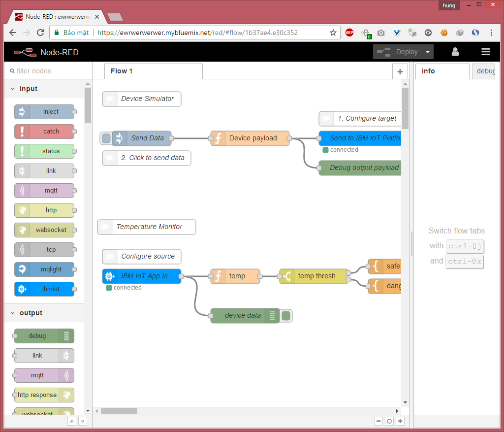Bookmark page with the star icon

tap(333, 33)
